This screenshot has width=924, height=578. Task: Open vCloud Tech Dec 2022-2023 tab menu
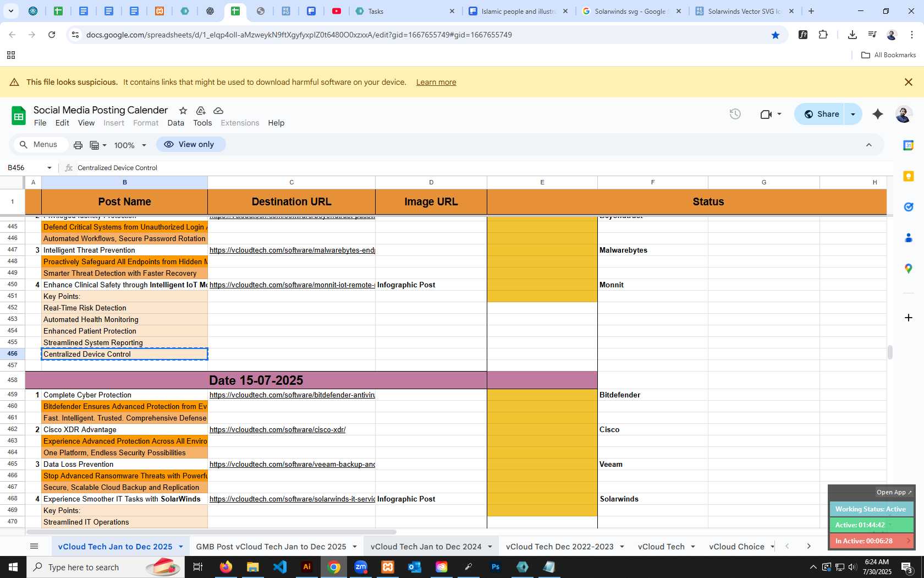622,547
